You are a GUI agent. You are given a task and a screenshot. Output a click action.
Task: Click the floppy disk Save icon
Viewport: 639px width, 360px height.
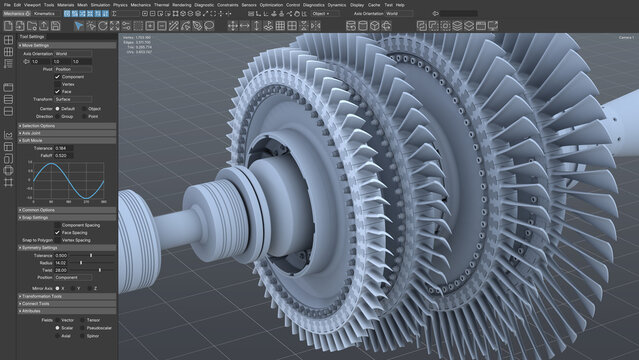[x=55, y=26]
